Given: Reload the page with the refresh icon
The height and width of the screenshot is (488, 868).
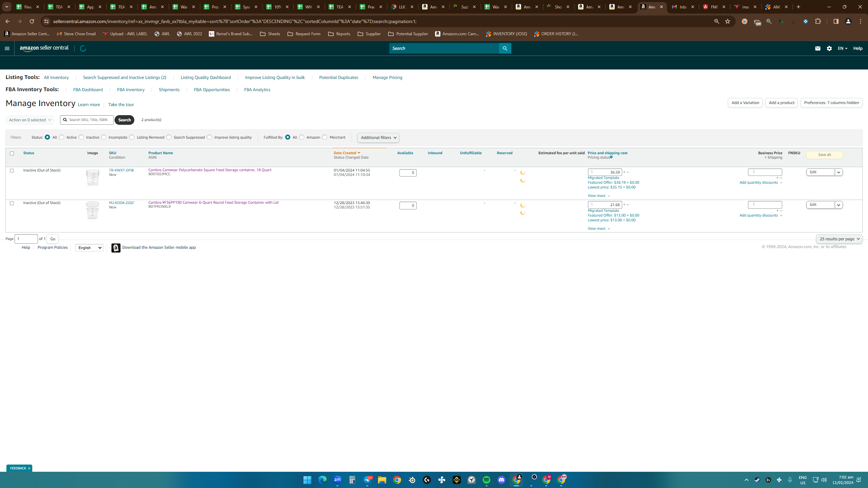Looking at the screenshot, I should coord(32,21).
